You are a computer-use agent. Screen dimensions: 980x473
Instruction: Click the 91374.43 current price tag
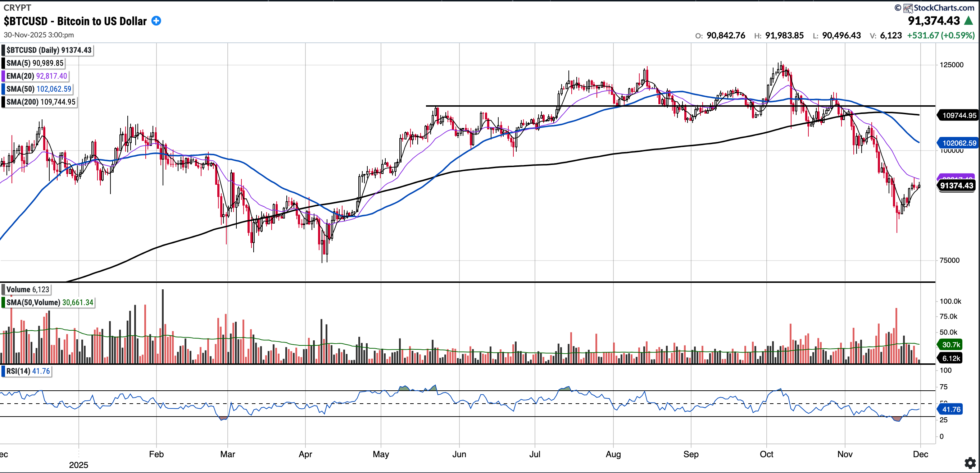956,185
